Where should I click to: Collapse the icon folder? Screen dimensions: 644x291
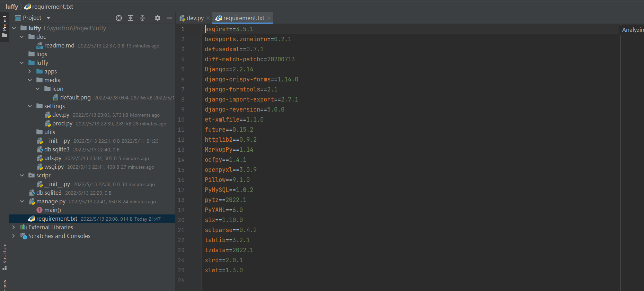[38, 89]
